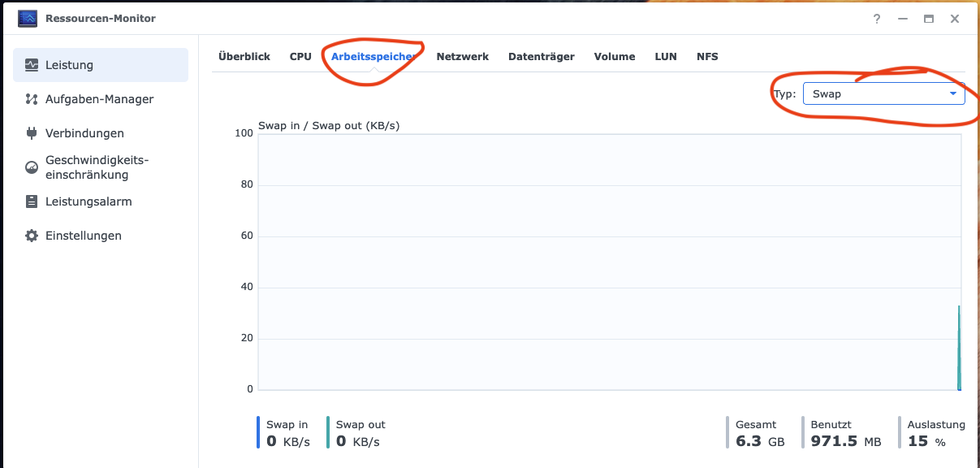Click the Ressourcen-Monitor app icon in title bar

[28, 18]
